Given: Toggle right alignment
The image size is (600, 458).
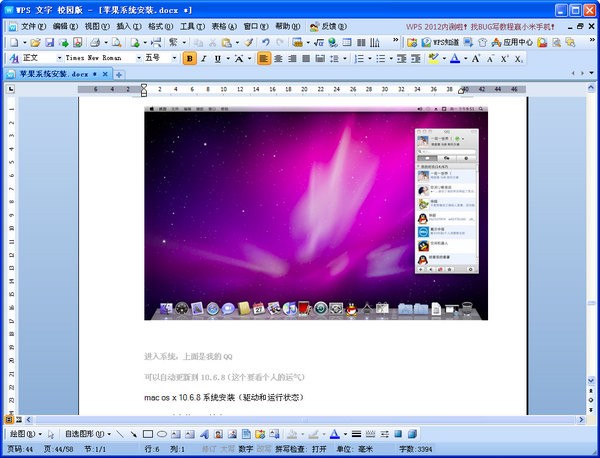Looking at the screenshot, I should click(x=292, y=59).
